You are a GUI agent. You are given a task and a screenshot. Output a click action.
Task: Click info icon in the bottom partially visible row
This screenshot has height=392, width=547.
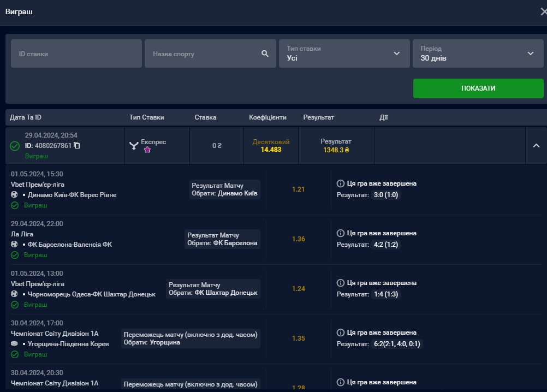(x=341, y=382)
